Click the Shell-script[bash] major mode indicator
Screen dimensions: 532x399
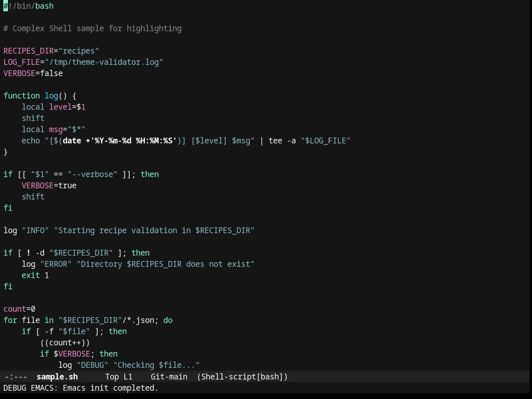point(242,377)
